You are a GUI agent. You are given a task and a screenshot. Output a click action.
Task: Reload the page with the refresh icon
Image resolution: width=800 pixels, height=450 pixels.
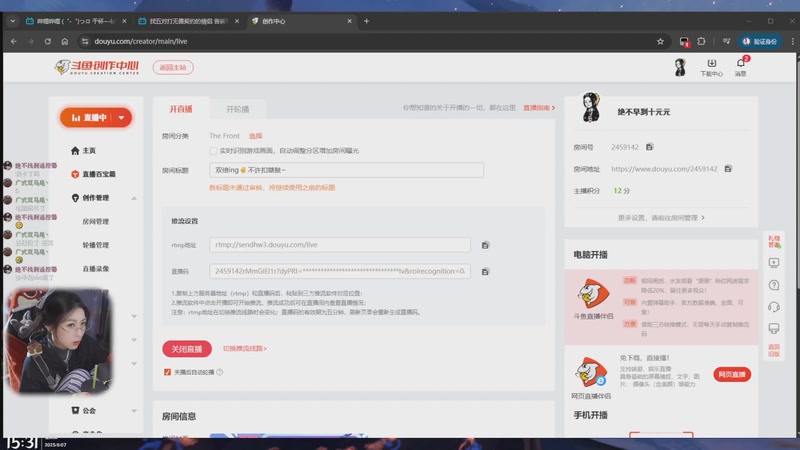coord(47,41)
